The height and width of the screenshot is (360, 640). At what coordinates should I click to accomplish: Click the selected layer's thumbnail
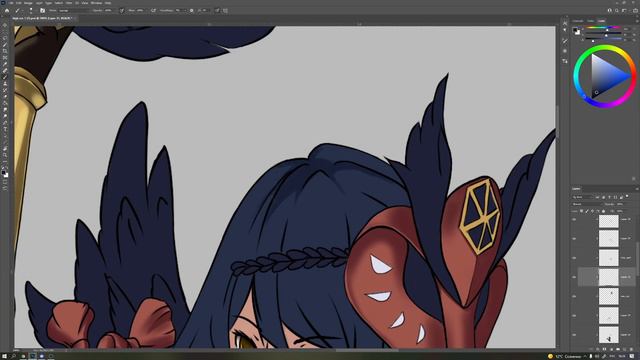coord(609,277)
